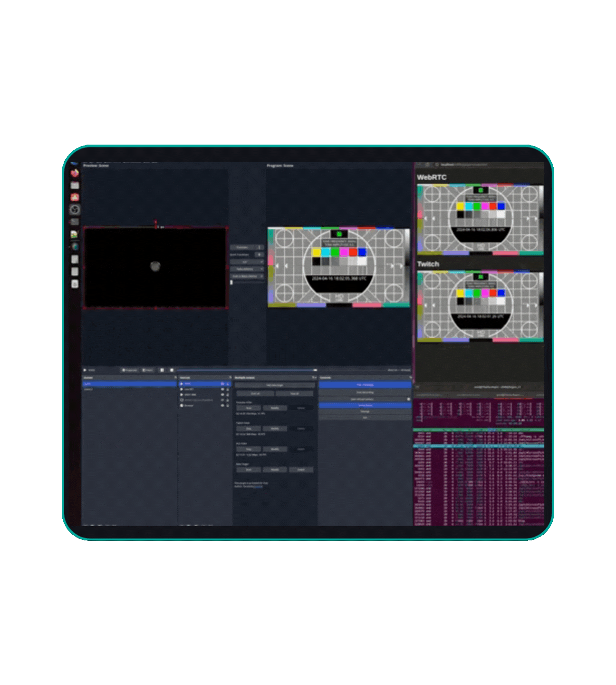Viewport: 616px width, 685px height.
Task: Modify the second output target
Action: coord(275,428)
